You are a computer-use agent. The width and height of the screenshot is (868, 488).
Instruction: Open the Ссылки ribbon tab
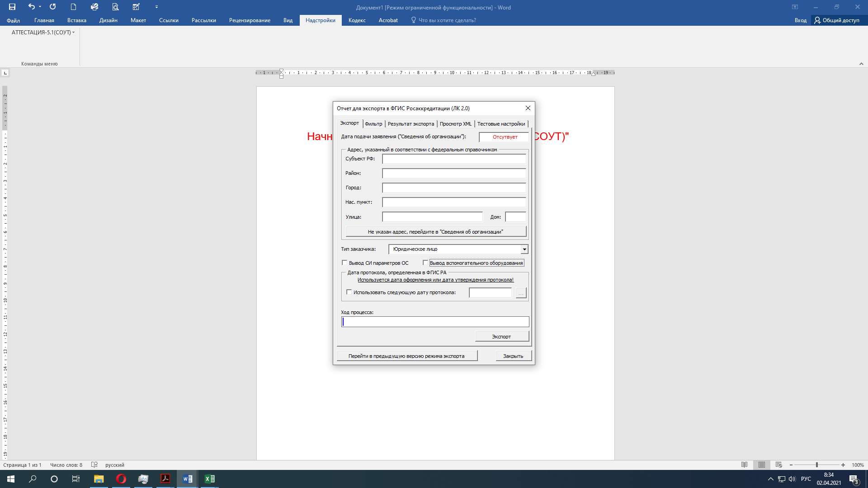pos(169,20)
